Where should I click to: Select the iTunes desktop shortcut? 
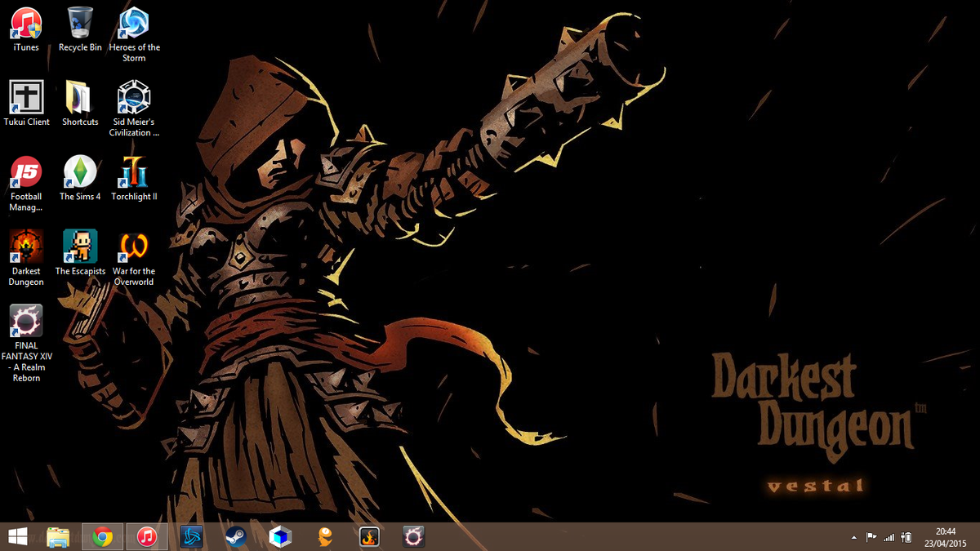(x=26, y=29)
